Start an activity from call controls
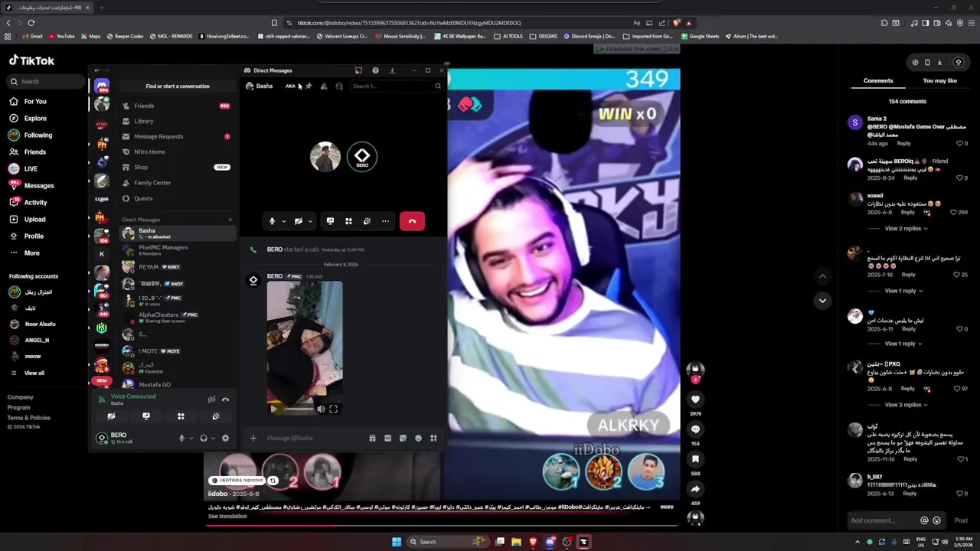The width and height of the screenshot is (980, 551). coord(348,221)
